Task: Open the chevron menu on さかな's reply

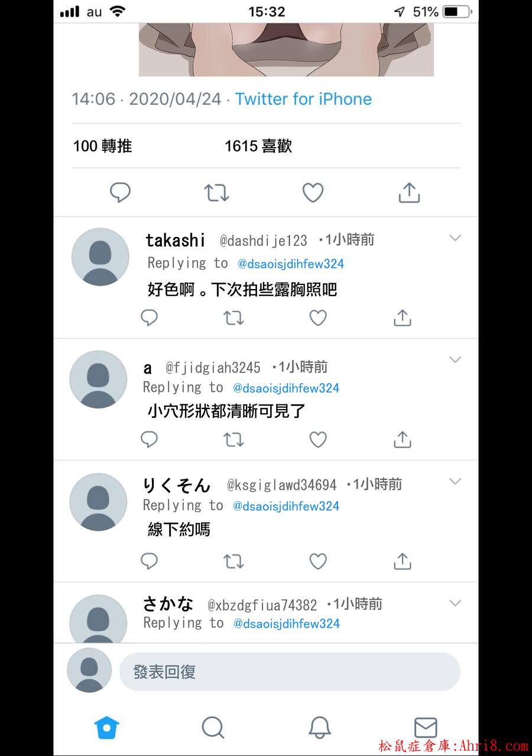Action: pos(455,603)
